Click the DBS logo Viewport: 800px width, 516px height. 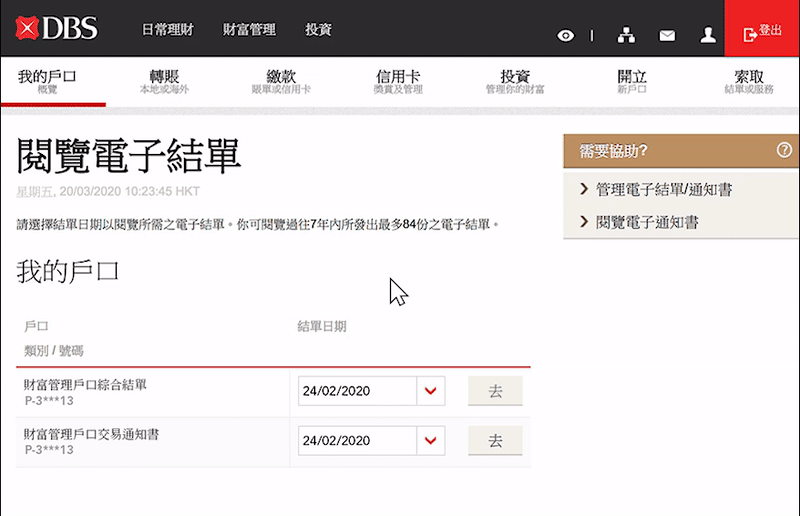(x=57, y=29)
